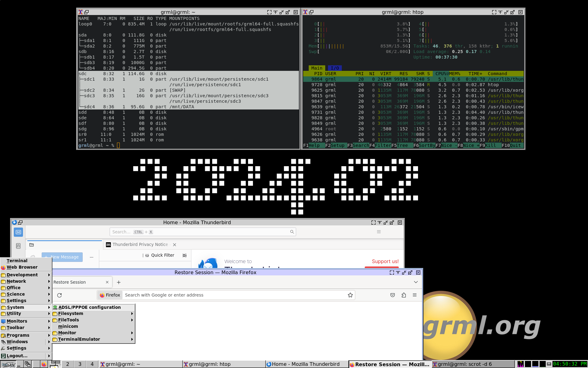Switch to htop I/O tab

pyautogui.click(x=334, y=68)
